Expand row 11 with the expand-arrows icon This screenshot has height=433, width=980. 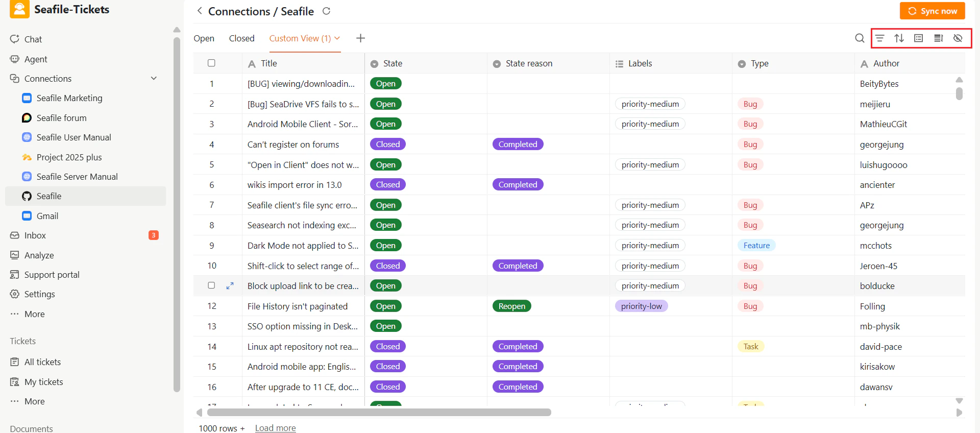click(x=230, y=286)
